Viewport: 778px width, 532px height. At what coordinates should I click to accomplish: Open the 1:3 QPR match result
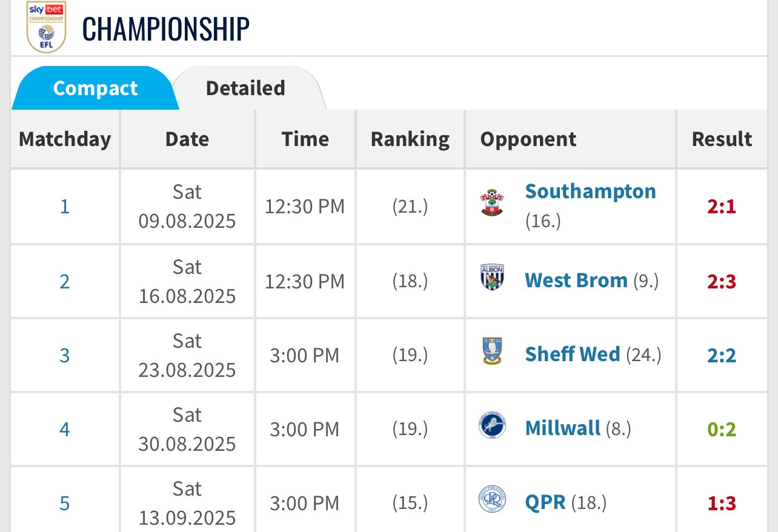click(721, 503)
